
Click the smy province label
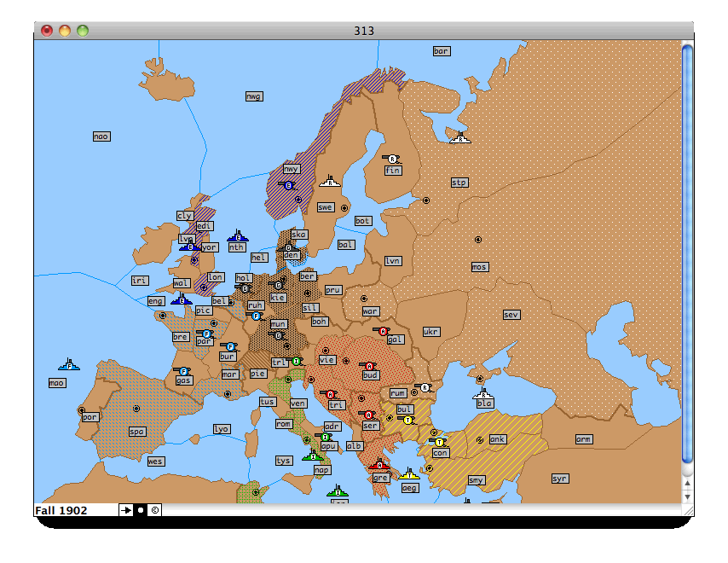476,480
